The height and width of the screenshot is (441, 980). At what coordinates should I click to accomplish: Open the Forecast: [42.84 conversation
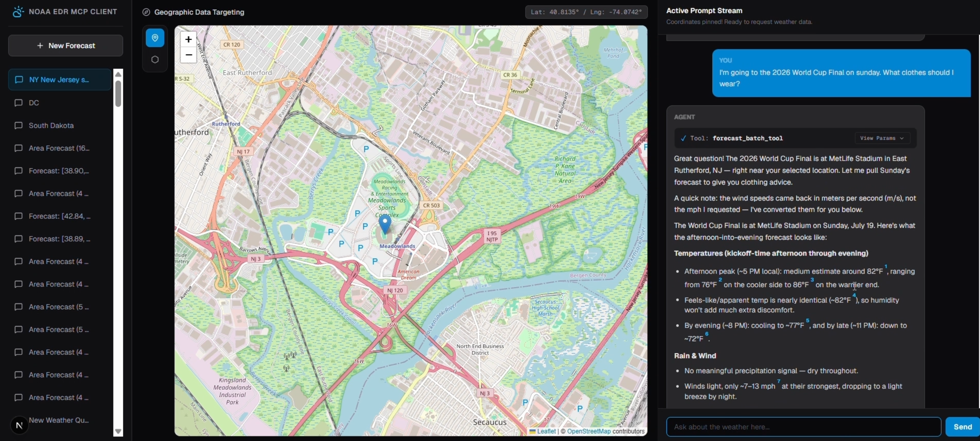click(x=60, y=216)
